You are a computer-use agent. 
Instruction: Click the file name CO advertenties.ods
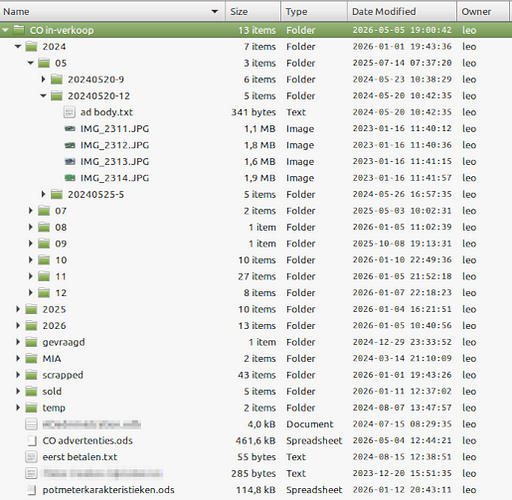point(87,441)
